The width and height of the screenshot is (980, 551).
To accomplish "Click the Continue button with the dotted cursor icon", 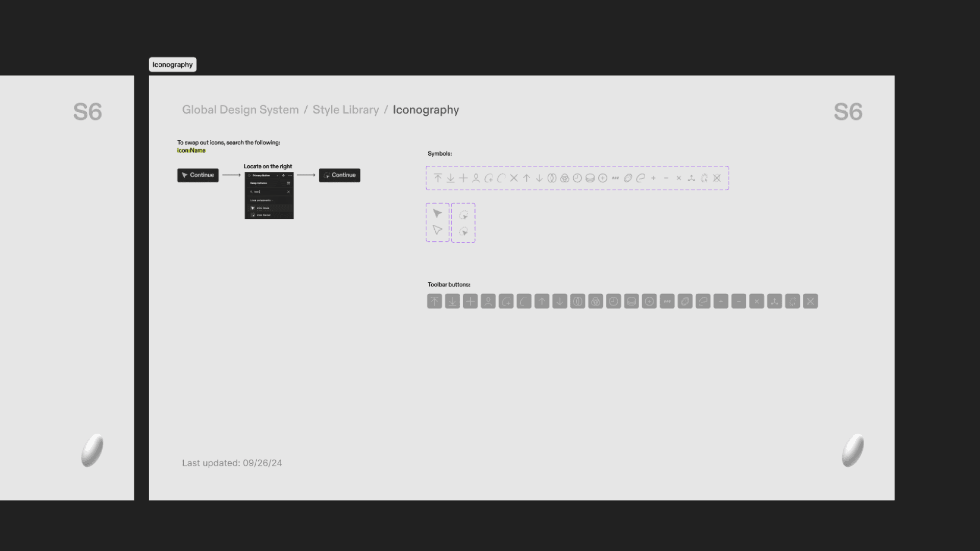I will (339, 175).
